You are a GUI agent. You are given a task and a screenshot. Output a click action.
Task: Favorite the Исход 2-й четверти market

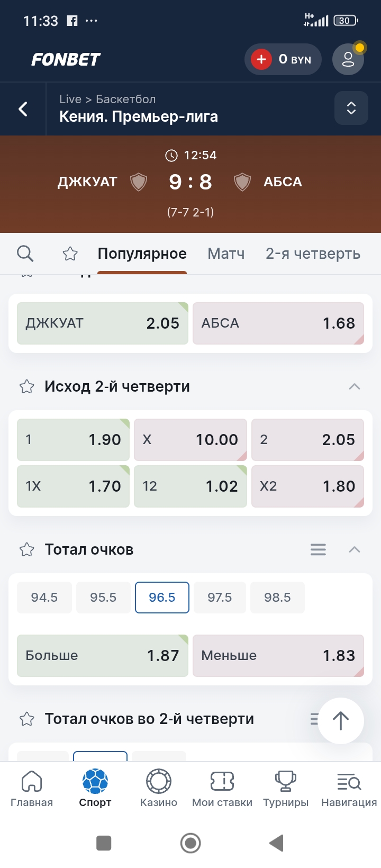click(x=27, y=387)
